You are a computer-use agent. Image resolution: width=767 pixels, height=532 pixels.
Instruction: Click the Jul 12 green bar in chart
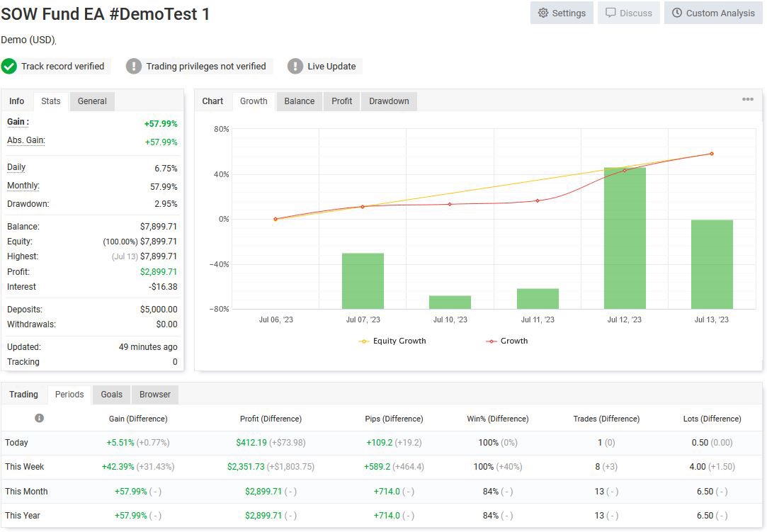coord(625,238)
